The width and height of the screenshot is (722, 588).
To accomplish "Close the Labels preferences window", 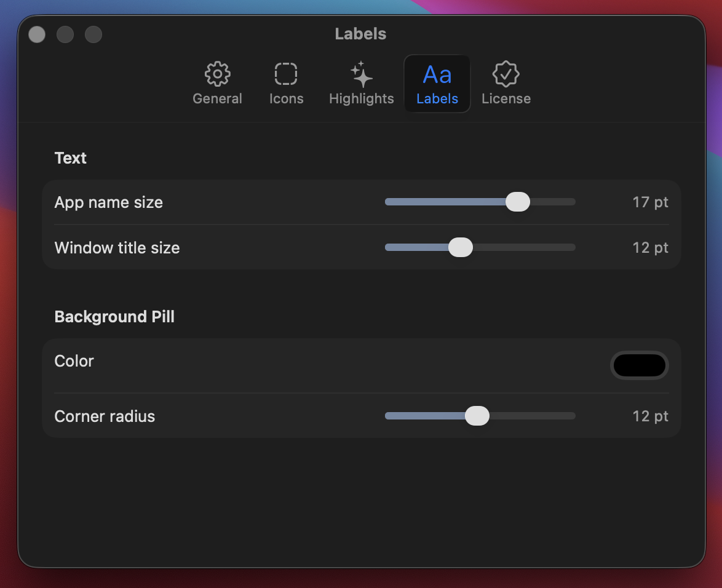I will (37, 34).
